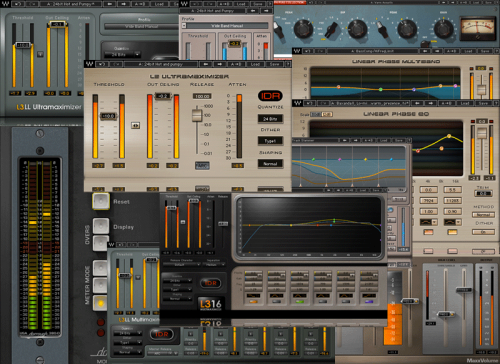Toggle the green band button in the L316 EQ
This screenshot has height=364, width=500.
[299, 301]
